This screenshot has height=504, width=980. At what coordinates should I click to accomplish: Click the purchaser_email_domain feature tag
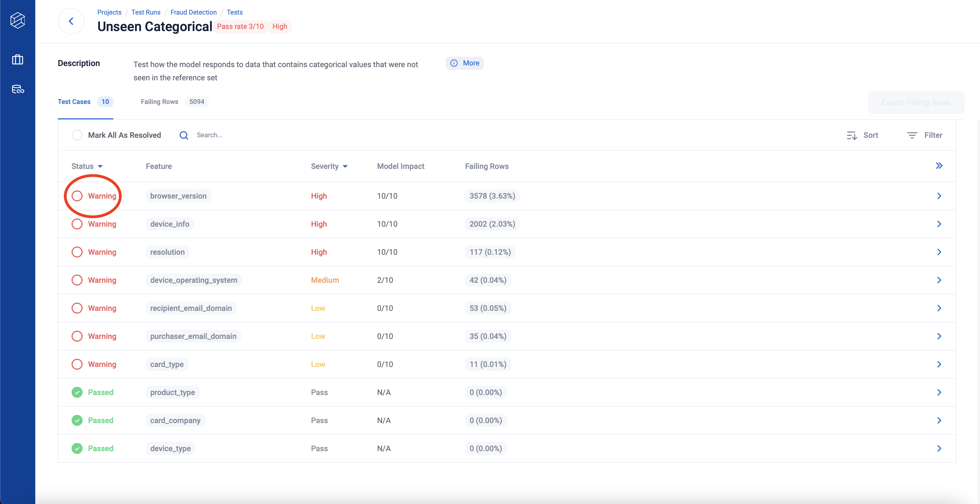point(193,336)
